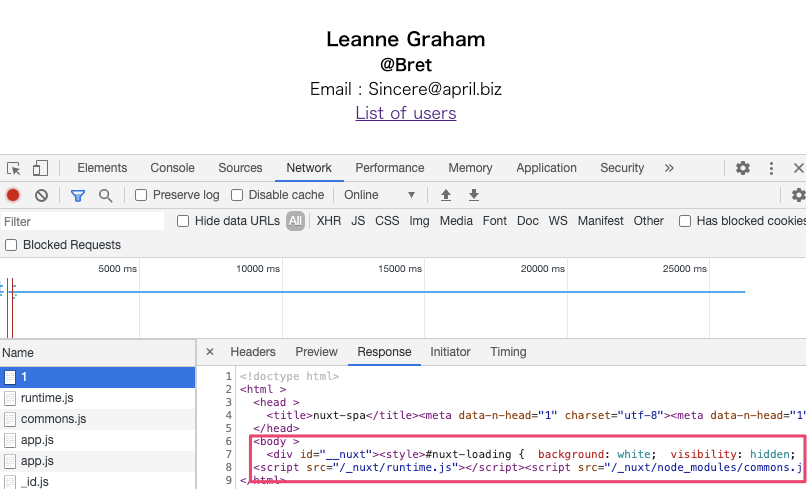The width and height of the screenshot is (807, 489).
Task: Click the inspect element picker icon
Action: 14,168
